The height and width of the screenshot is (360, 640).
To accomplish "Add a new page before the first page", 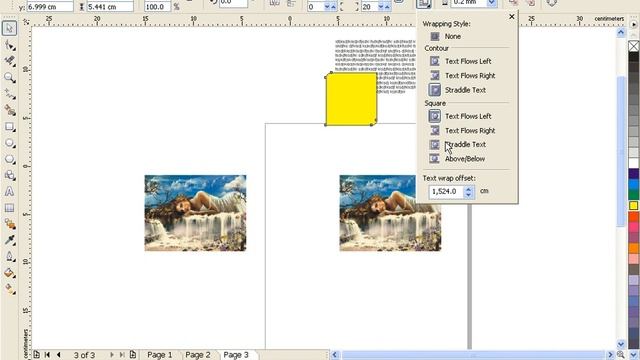I will [36, 355].
